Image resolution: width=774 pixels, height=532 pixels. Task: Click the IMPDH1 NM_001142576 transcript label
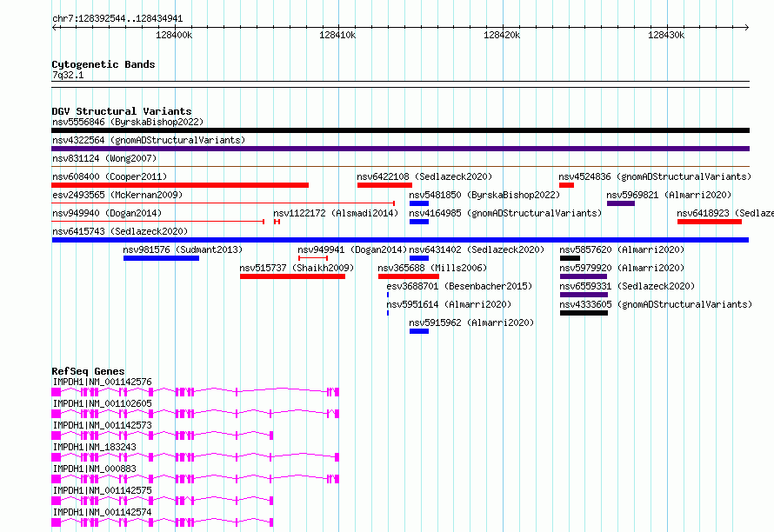coord(102,382)
